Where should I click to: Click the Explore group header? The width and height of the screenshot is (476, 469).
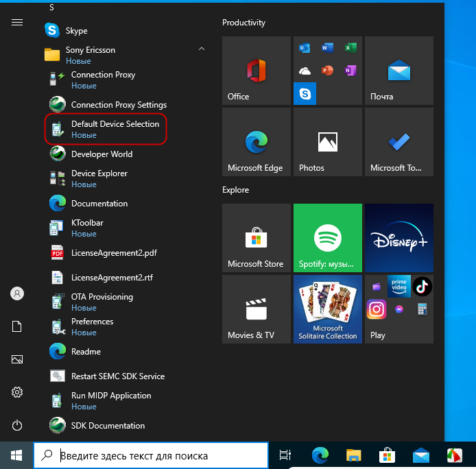[x=235, y=190]
